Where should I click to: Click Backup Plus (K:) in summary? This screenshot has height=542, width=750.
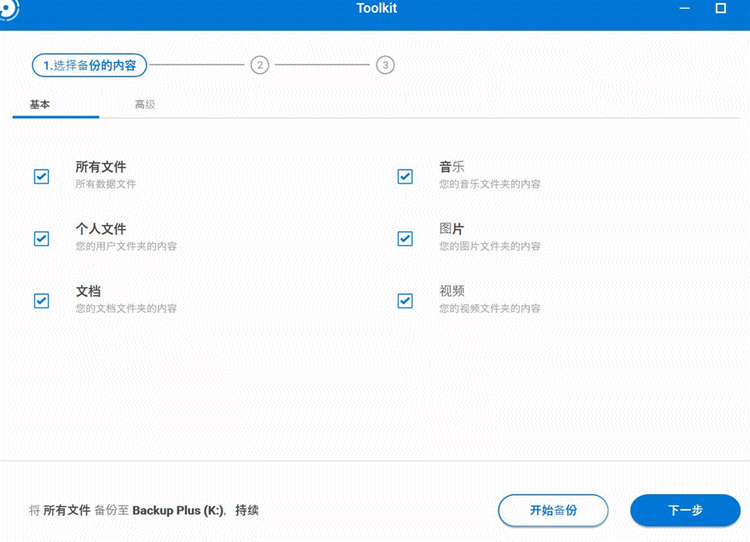(x=178, y=510)
